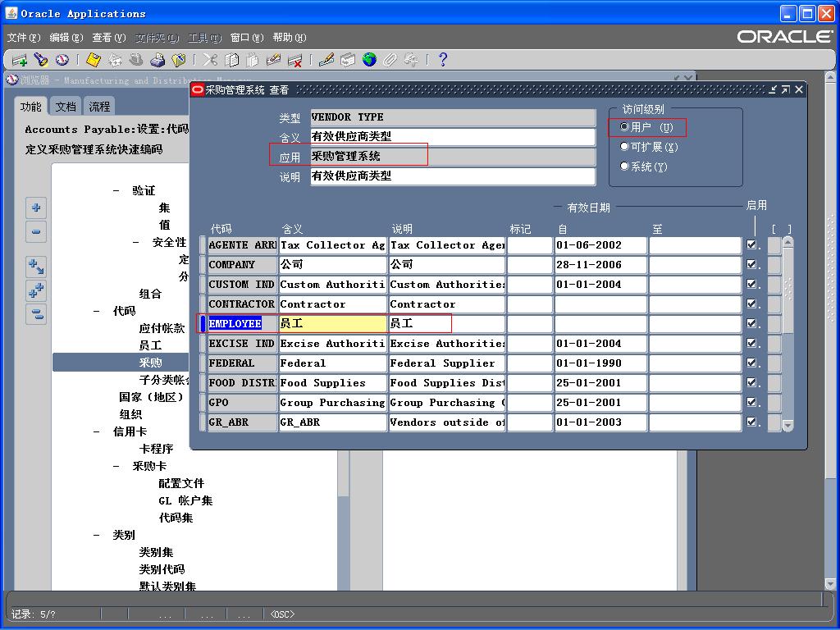
Task: Open Window Help question mark icon
Action: [x=442, y=60]
